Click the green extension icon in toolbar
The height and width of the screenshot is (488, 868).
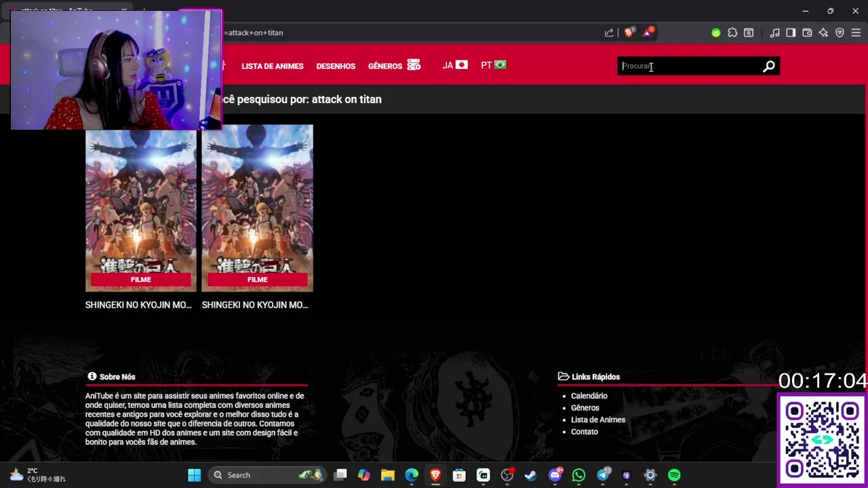pyautogui.click(x=716, y=33)
